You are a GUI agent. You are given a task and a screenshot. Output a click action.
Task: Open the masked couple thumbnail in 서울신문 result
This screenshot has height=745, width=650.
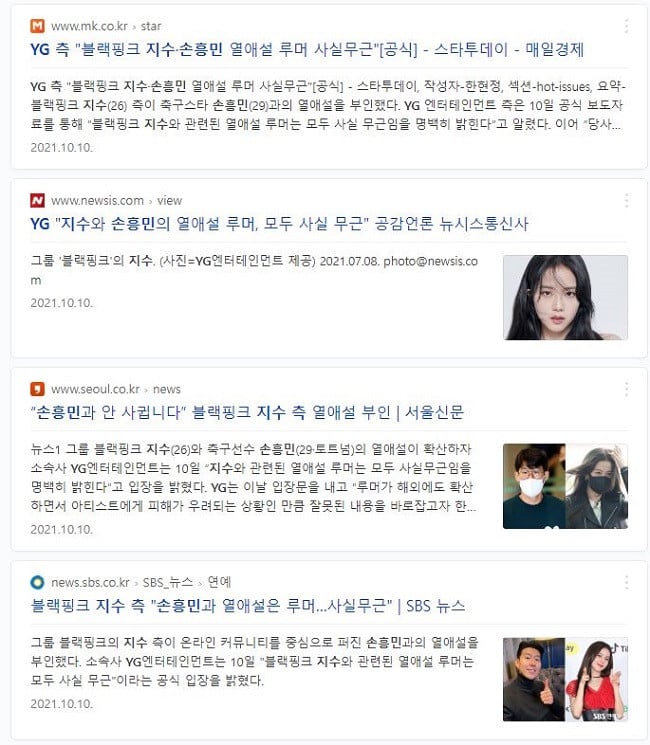point(565,486)
